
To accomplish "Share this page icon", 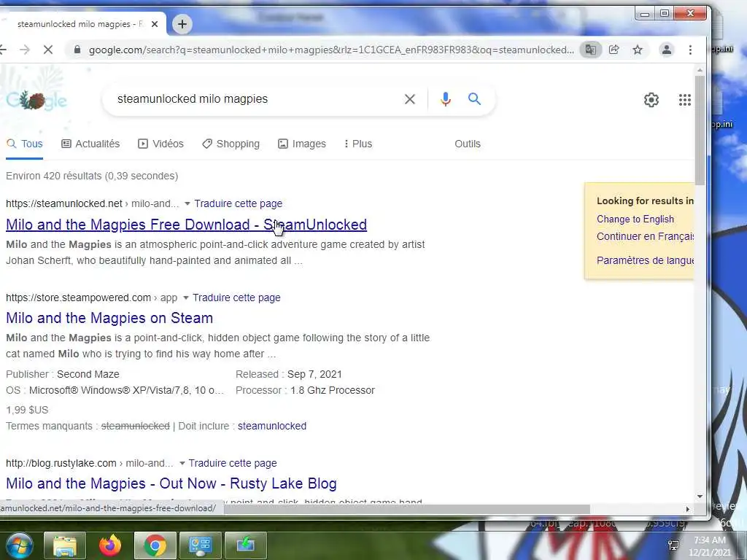I will click(614, 50).
